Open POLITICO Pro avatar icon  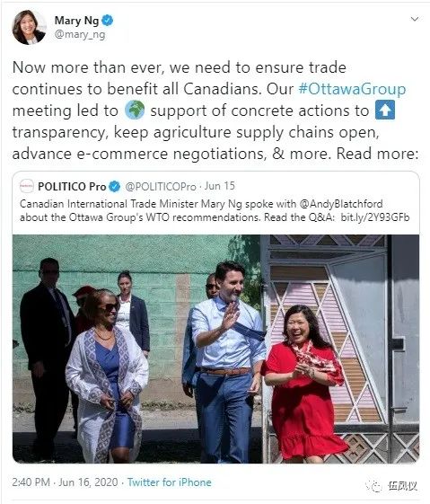[27, 186]
